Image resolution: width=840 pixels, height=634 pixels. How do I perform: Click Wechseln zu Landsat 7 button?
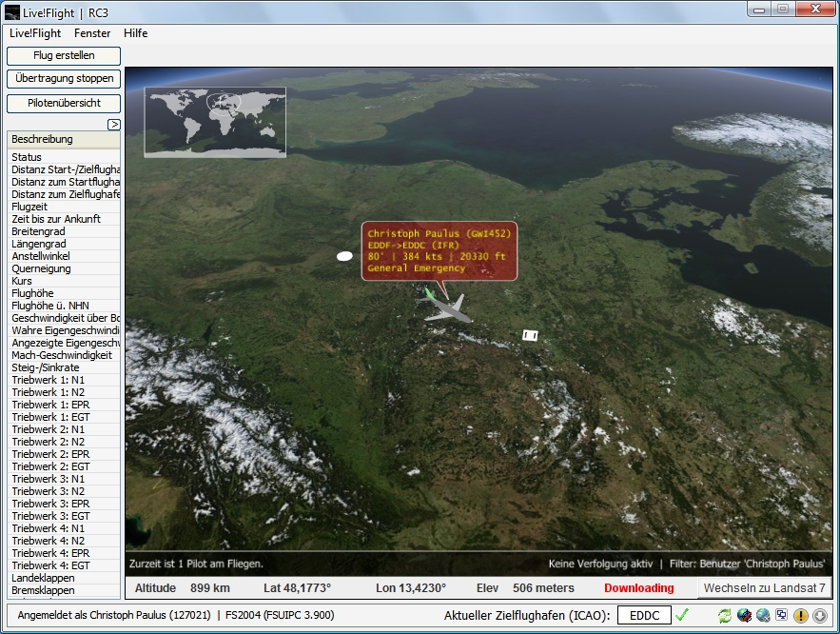[765, 588]
